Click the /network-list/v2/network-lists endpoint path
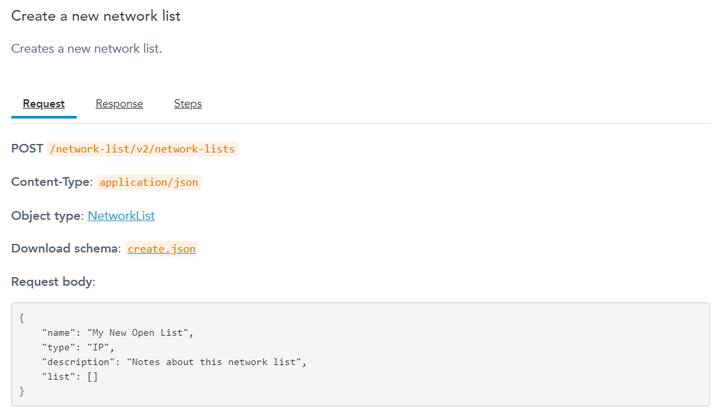The image size is (720, 415). [142, 149]
